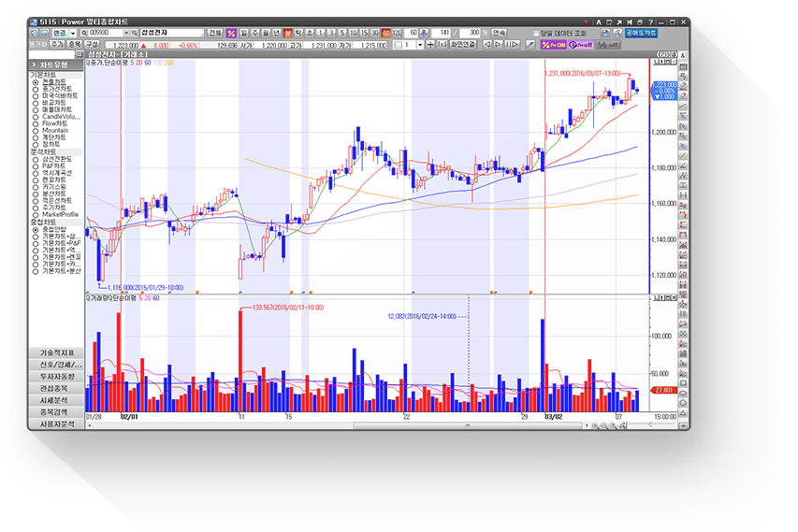Click the red down arrow at right toolbar bottom

tap(683, 425)
